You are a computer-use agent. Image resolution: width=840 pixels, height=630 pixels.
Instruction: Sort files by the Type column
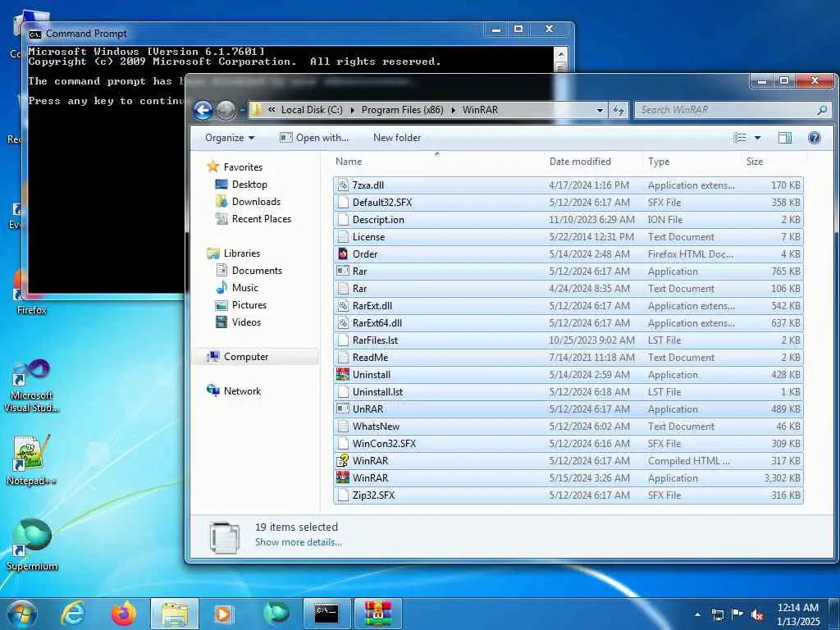pyautogui.click(x=659, y=162)
